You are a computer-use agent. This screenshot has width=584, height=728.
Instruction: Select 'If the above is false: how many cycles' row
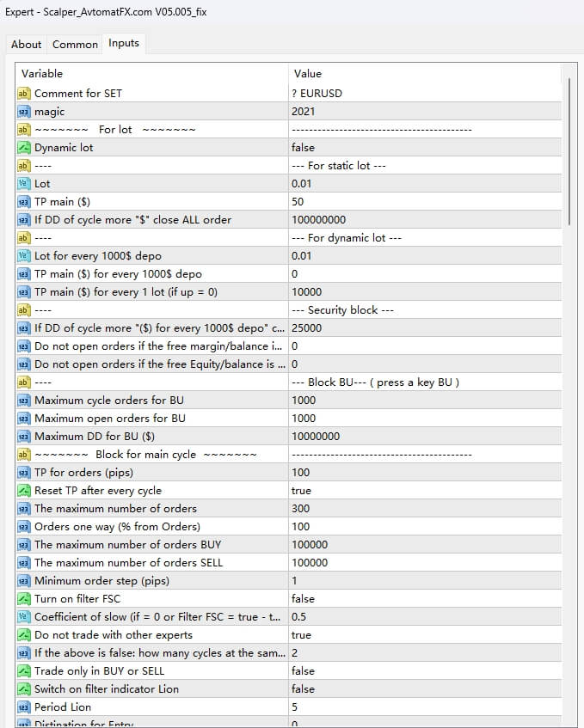pyautogui.click(x=288, y=653)
